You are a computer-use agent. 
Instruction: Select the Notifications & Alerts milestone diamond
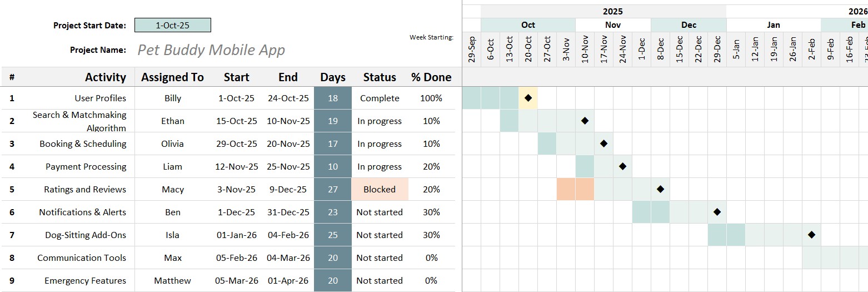coord(717,212)
